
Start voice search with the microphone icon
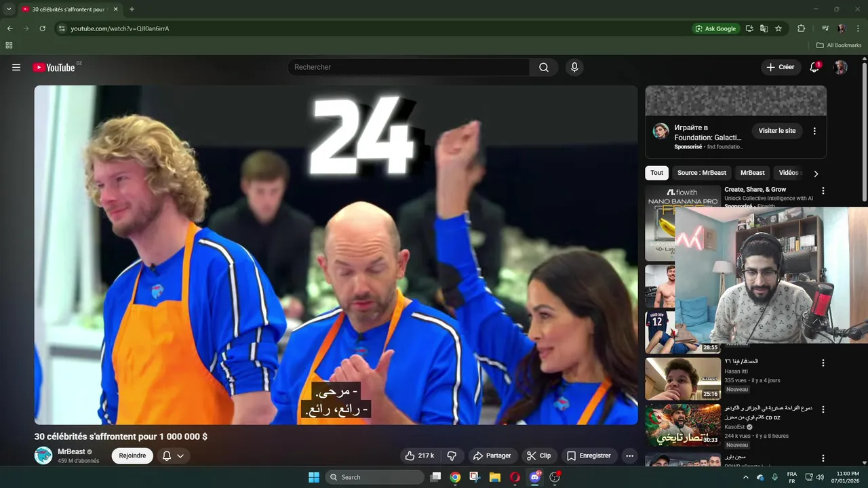tap(574, 67)
